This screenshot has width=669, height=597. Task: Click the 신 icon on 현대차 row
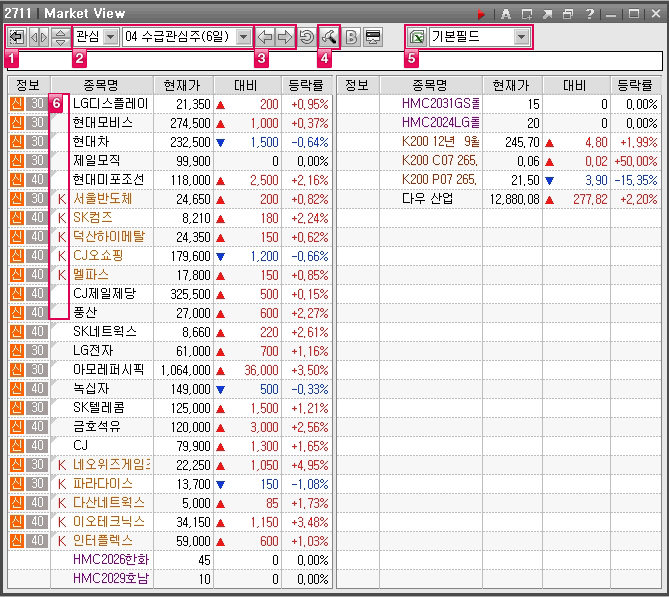tap(17, 142)
